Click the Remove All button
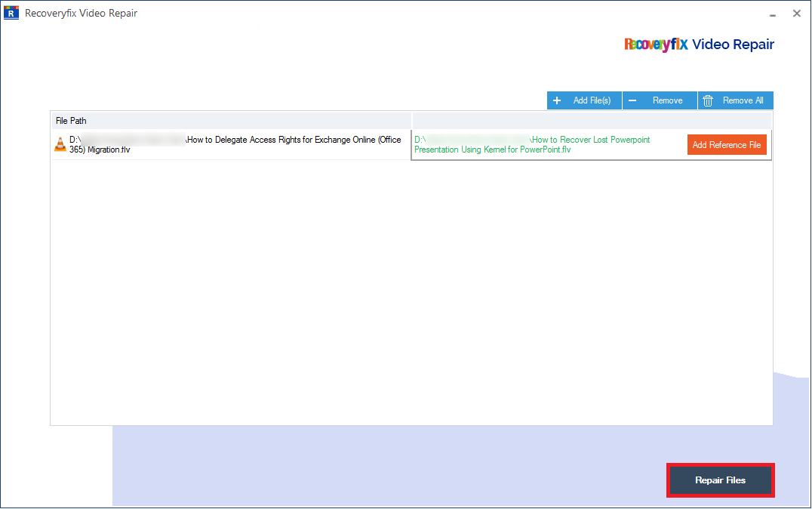The width and height of the screenshot is (812, 509). (736, 100)
